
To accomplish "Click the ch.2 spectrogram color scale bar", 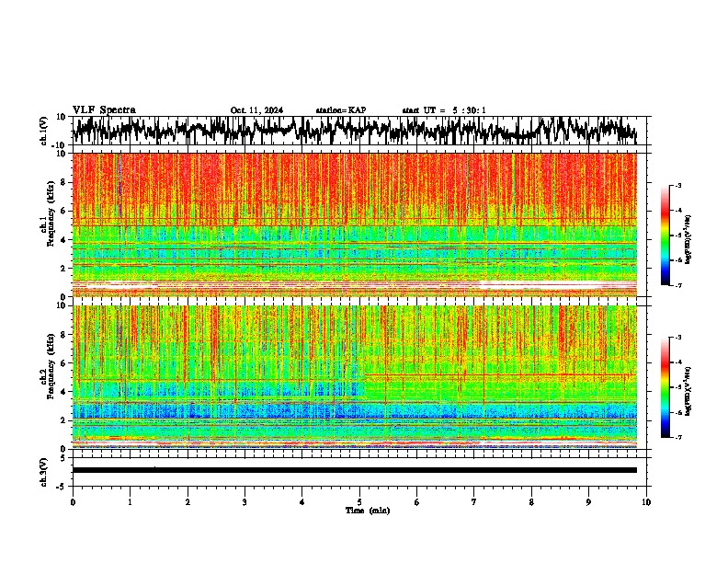I will pyautogui.click(x=665, y=387).
